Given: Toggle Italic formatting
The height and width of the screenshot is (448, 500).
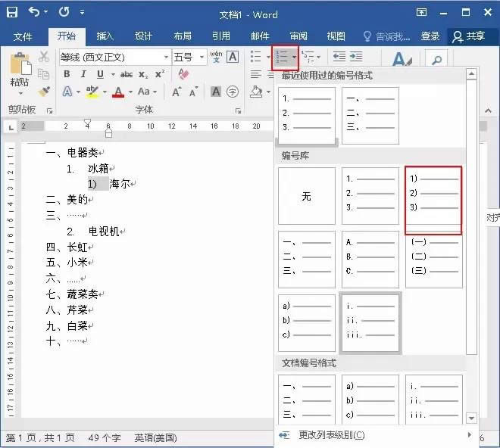Looking at the screenshot, I should pyautogui.click(x=83, y=74).
